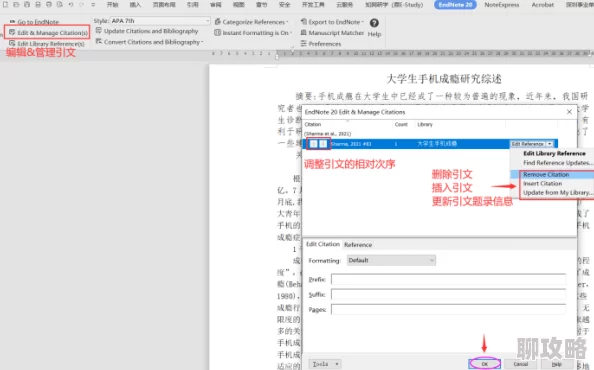Click the (Sharma et al., 2021) citation group
Image resolution: width=594 pixels, height=370 pixels.
point(328,134)
